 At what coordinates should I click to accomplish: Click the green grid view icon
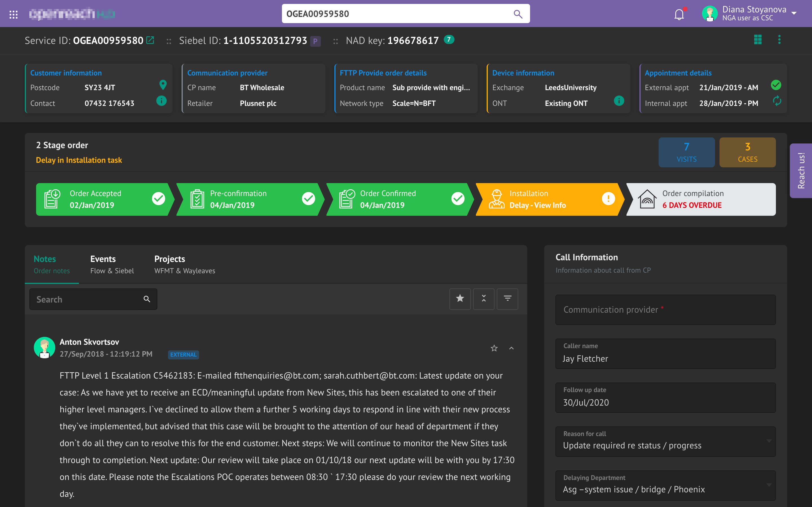[758, 39]
